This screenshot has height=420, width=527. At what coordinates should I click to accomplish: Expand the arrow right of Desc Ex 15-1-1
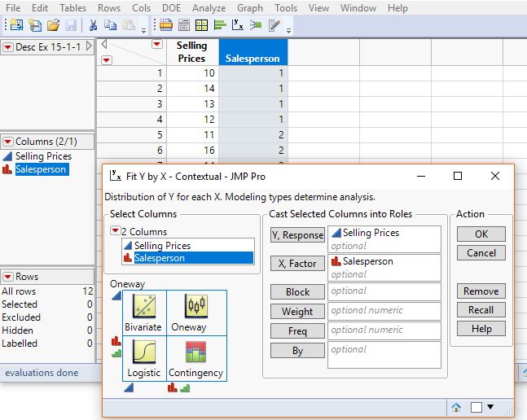tap(89, 46)
